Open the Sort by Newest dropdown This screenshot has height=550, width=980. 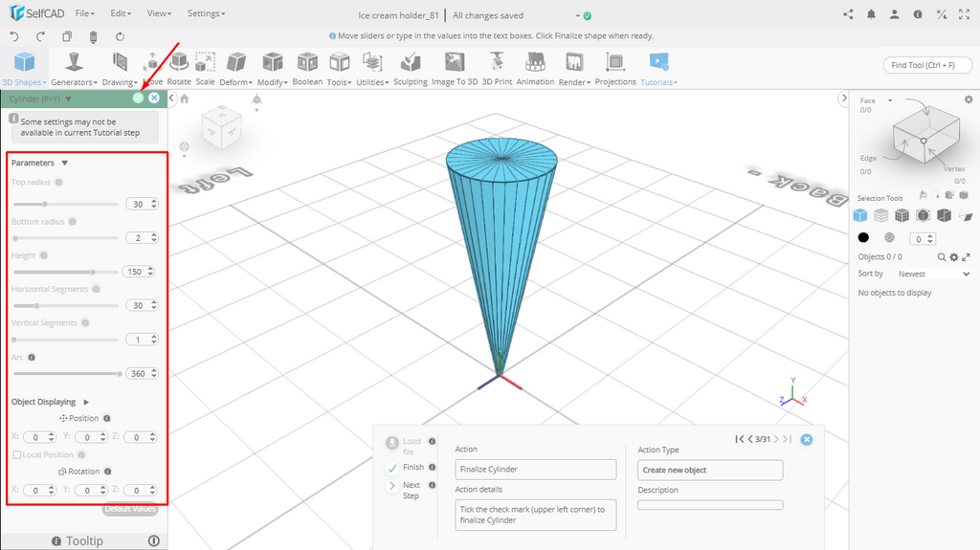(934, 274)
